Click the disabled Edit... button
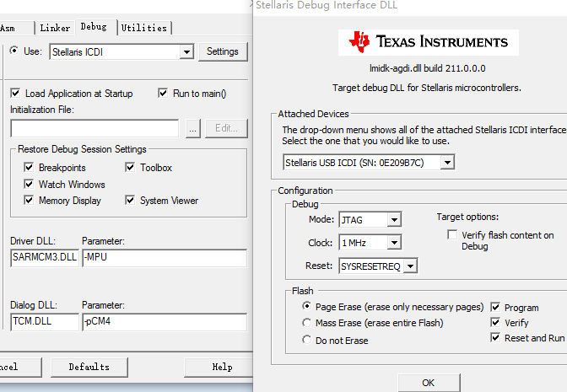Viewport: 567px width, 392px height. [x=226, y=128]
